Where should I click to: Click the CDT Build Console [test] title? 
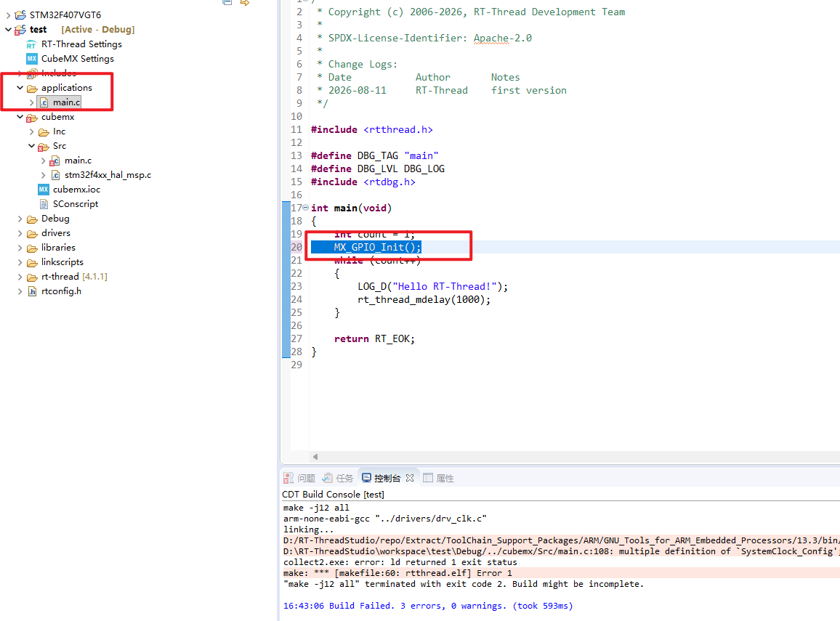pos(334,494)
